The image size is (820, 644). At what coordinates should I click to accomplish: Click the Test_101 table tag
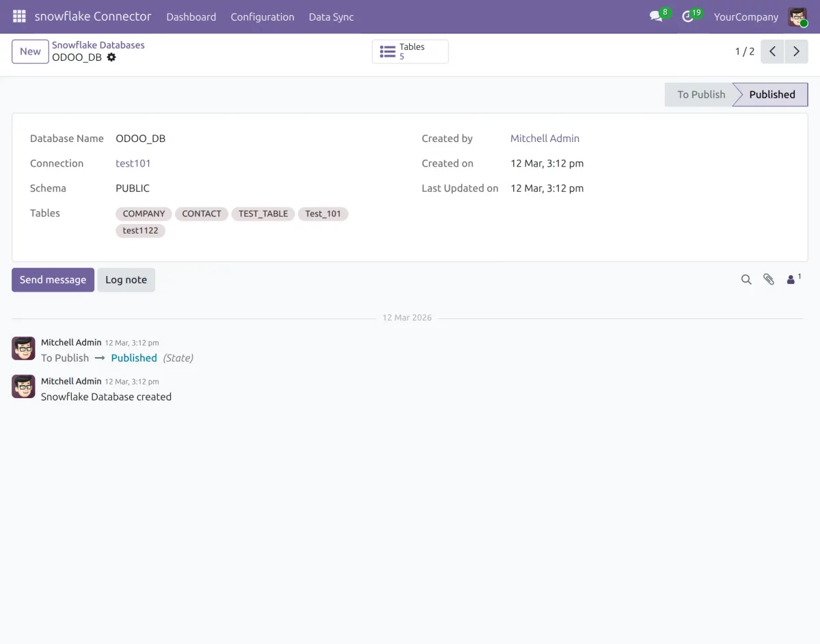click(x=323, y=214)
